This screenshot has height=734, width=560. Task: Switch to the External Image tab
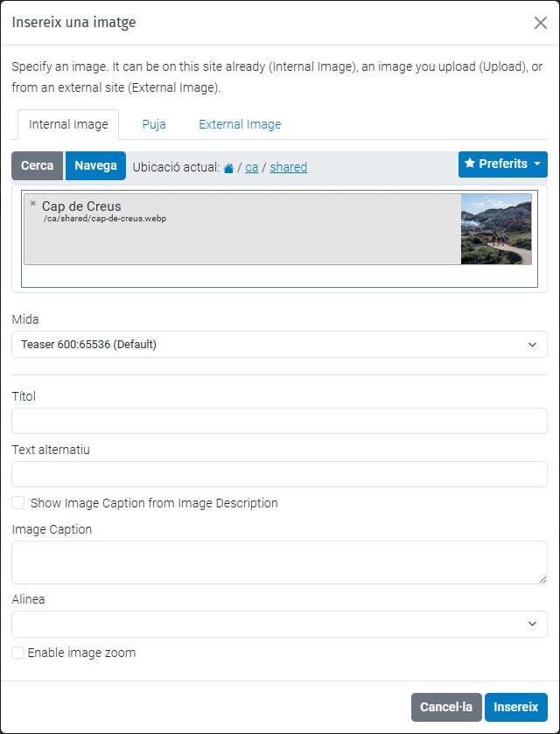[x=240, y=124]
